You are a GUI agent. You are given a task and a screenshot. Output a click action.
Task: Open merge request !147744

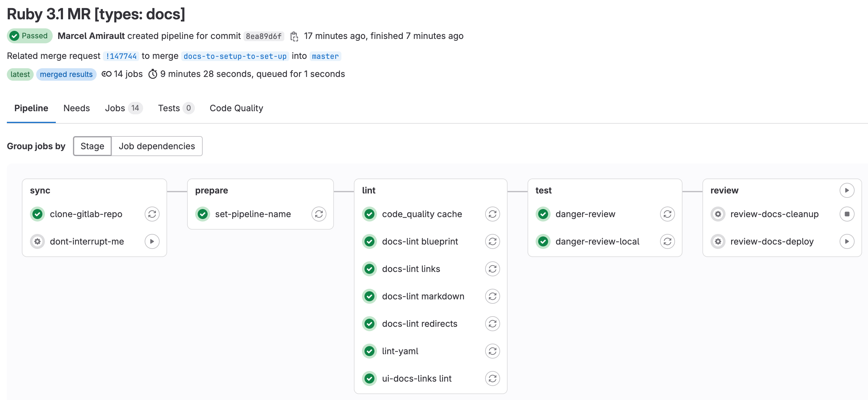point(121,56)
